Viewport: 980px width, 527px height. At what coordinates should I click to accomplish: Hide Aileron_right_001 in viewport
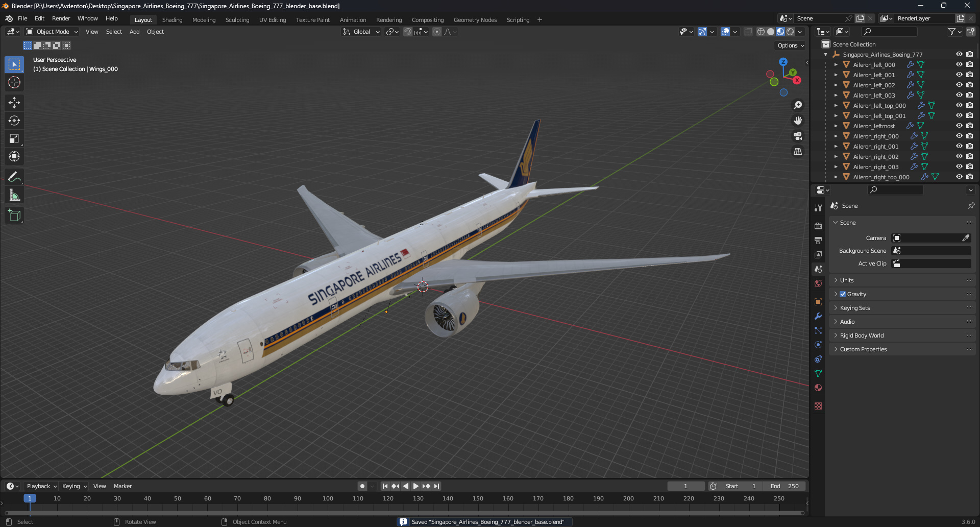click(x=959, y=147)
